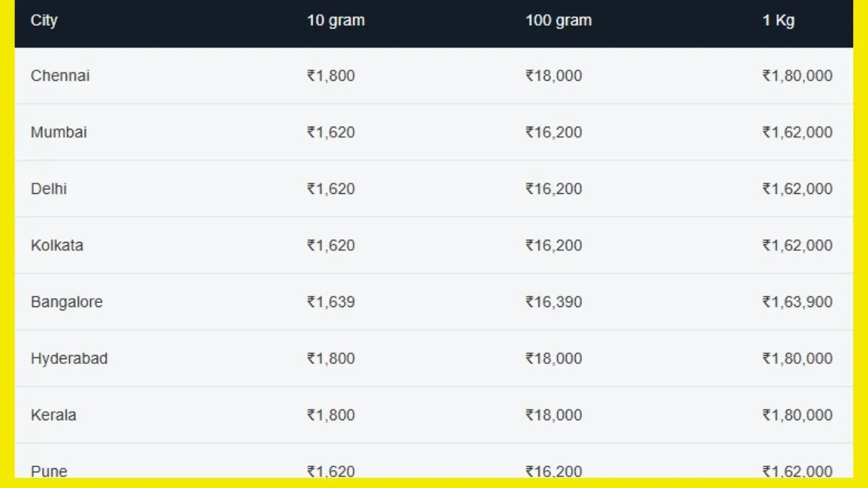The height and width of the screenshot is (488, 868).
Task: Click Chennai's 10 gram price ₹1,800
Action: (331, 76)
